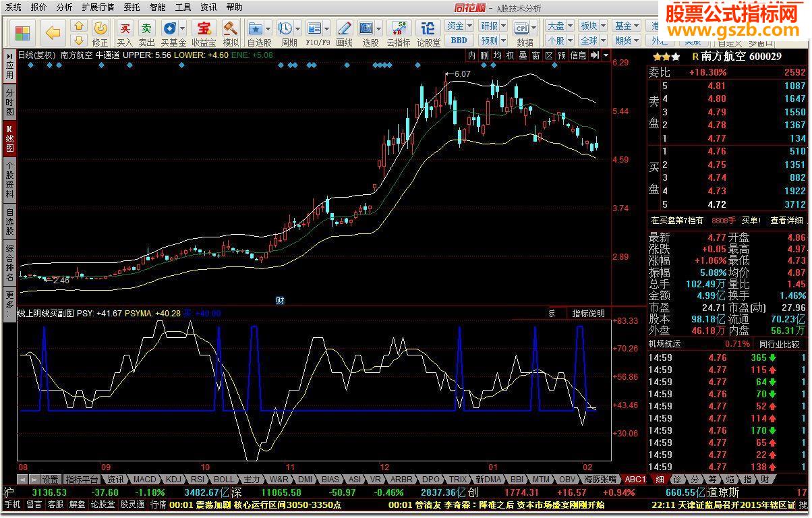Open the 个股资料 side panel tab
Image resolution: width=812 pixels, height=518 pixels.
pyautogui.click(x=9, y=179)
